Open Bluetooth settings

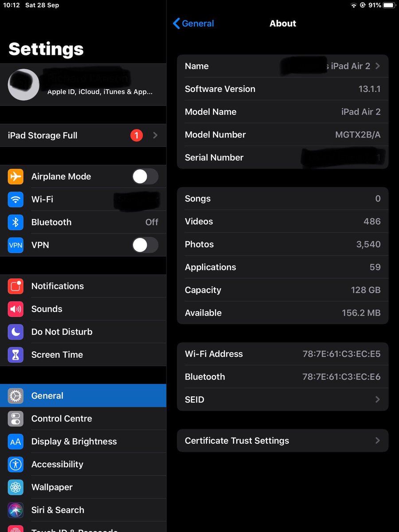[83, 222]
